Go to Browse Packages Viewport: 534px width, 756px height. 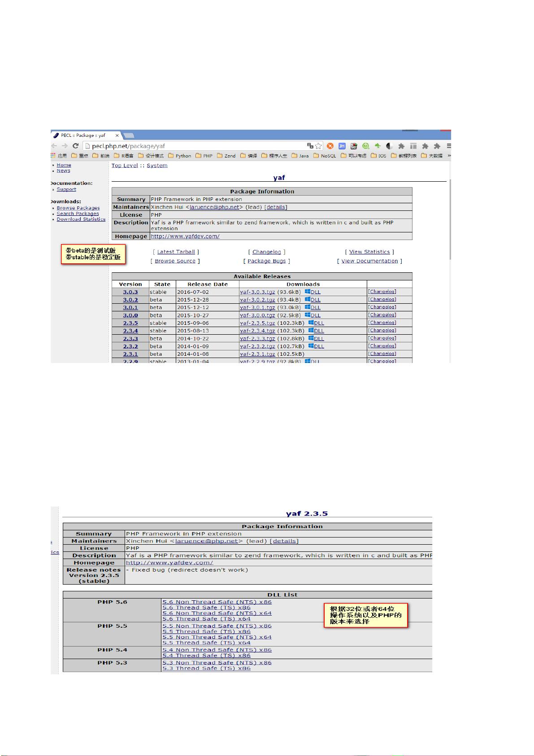tap(78, 208)
